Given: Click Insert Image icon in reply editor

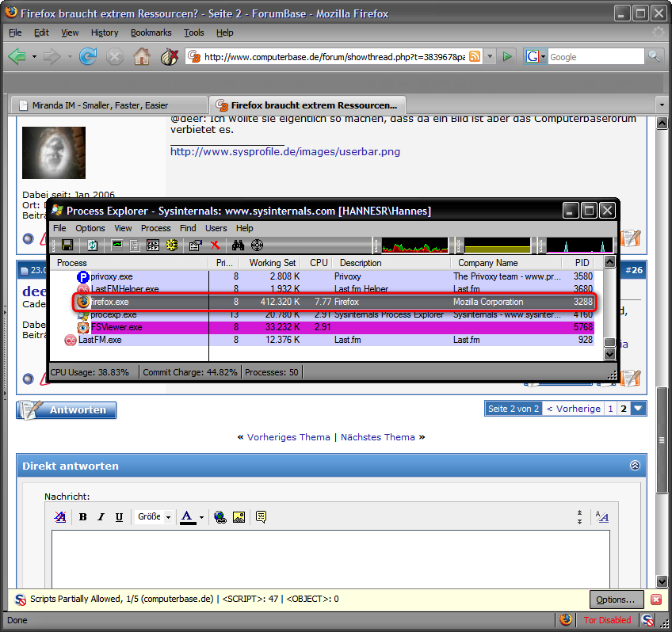Looking at the screenshot, I should click(x=239, y=517).
